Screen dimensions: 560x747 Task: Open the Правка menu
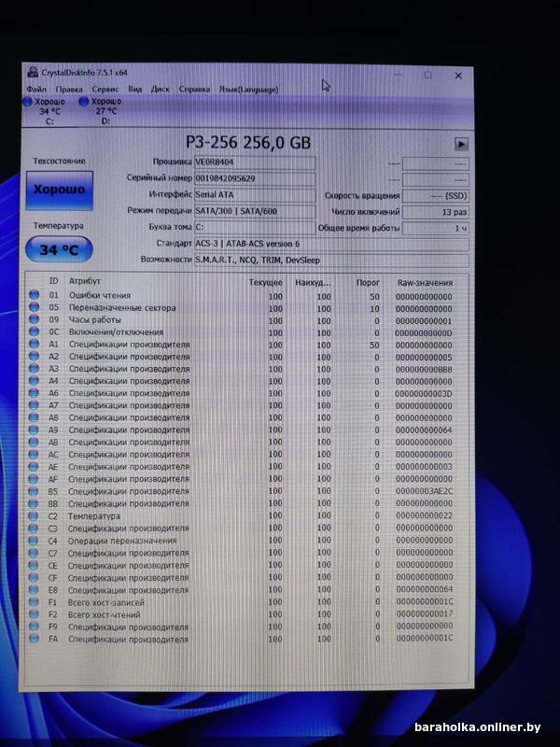pos(68,89)
